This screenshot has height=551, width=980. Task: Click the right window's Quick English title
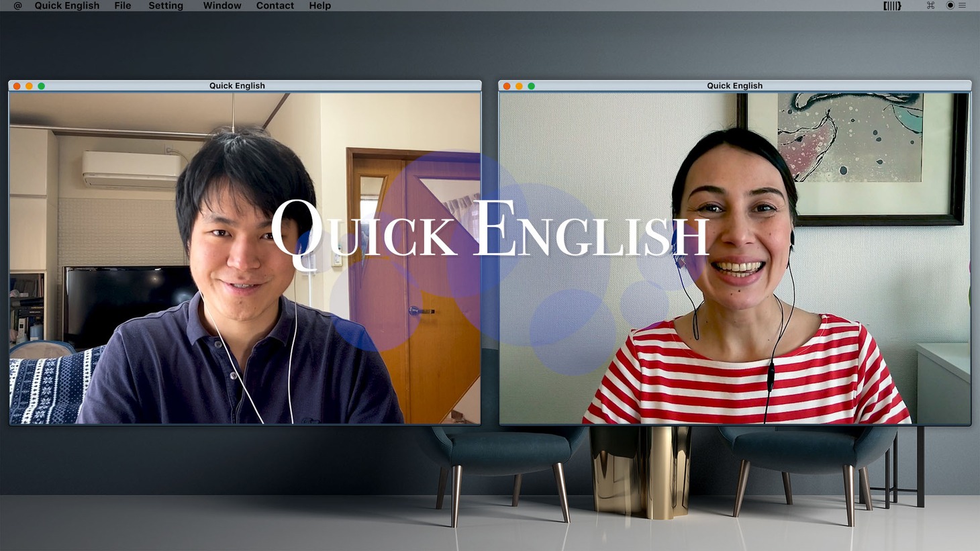click(734, 86)
